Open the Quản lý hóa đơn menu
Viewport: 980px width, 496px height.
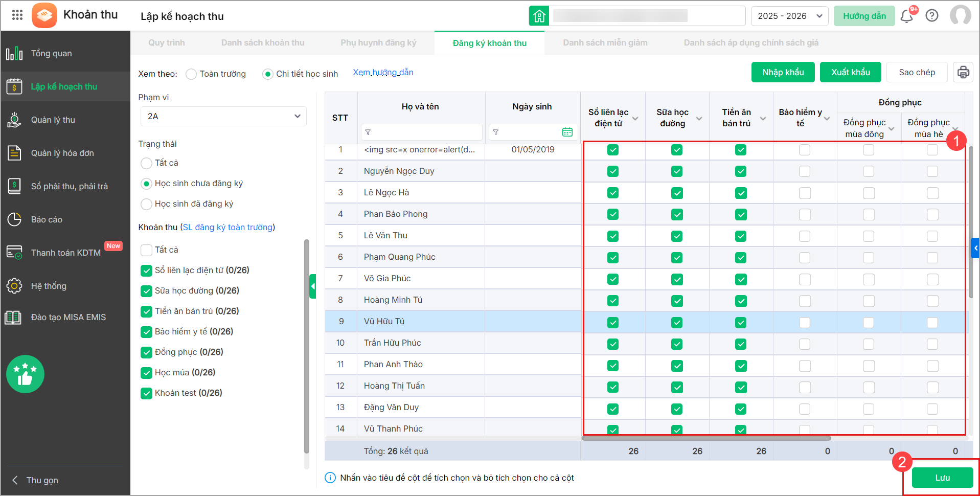point(62,153)
